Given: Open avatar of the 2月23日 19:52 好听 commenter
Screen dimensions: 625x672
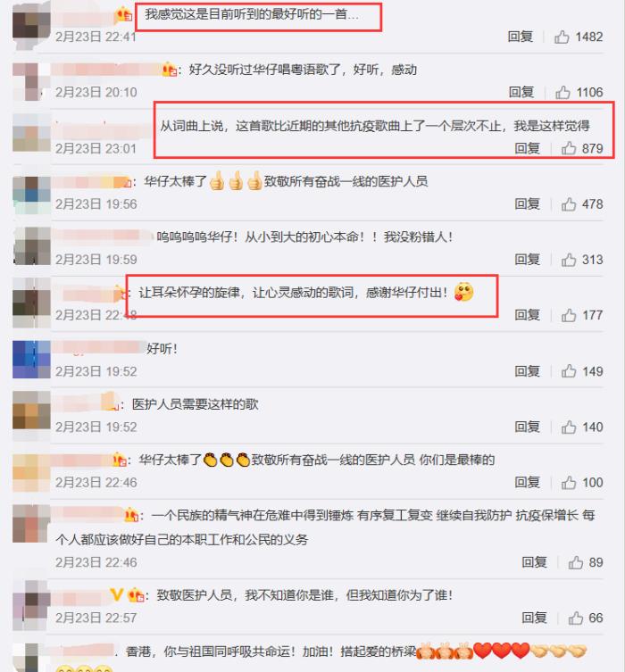Looking at the screenshot, I should [31, 359].
